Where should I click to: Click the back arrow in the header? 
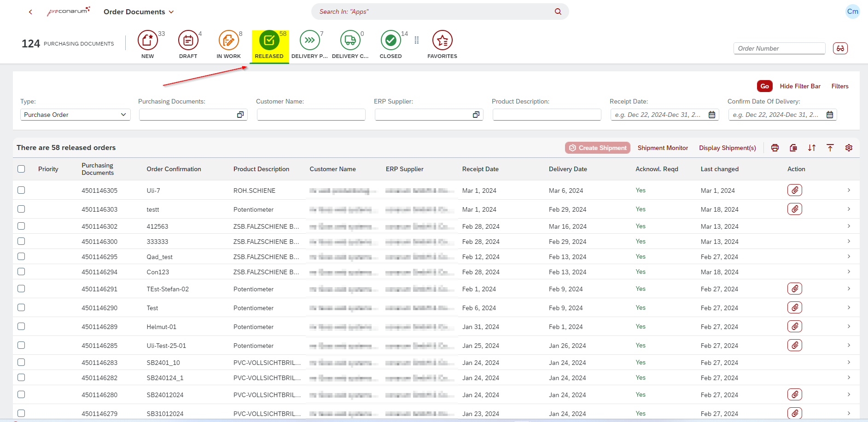point(30,12)
